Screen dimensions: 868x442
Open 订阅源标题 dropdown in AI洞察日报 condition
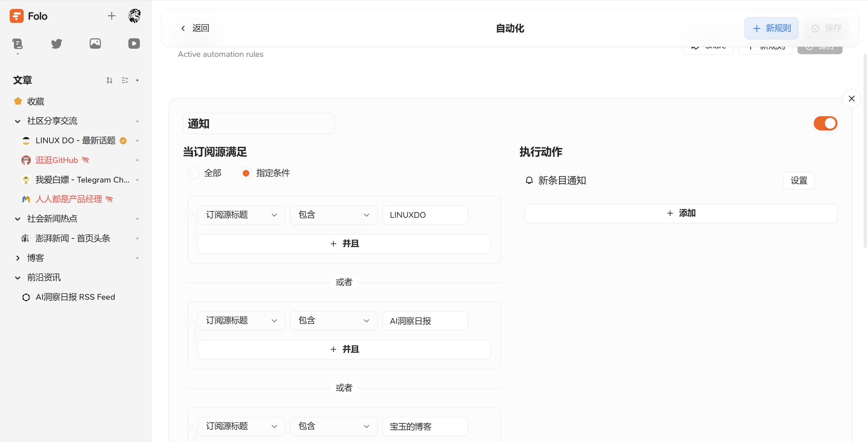pos(241,321)
